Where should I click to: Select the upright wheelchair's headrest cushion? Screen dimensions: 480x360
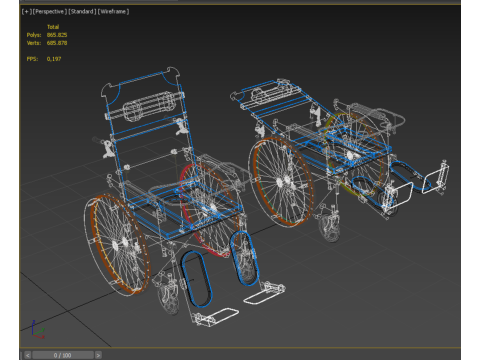(149, 106)
